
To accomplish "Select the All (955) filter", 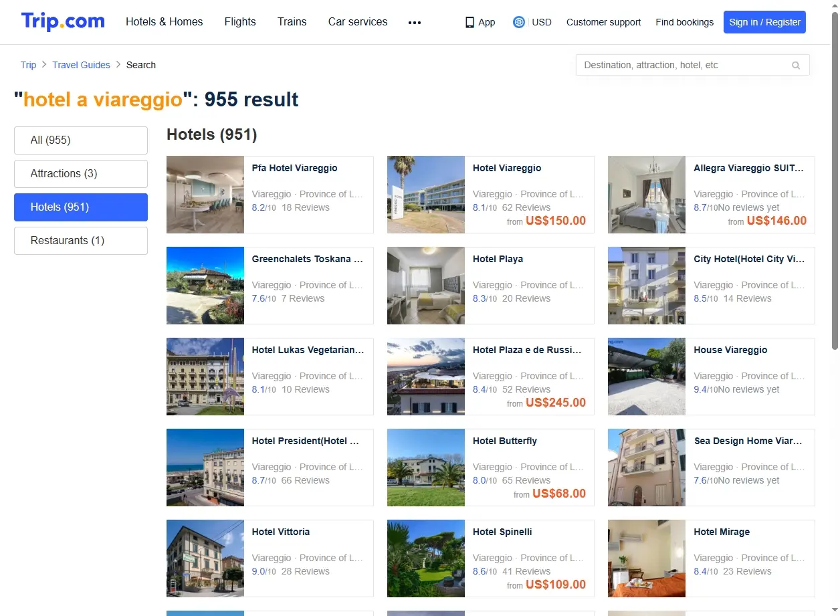I will point(81,140).
